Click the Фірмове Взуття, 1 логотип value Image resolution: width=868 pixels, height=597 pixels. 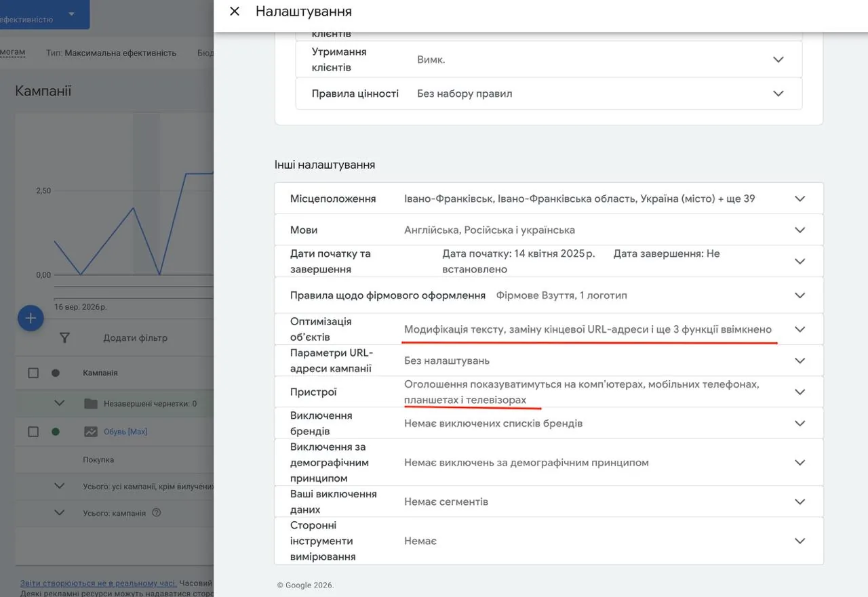point(561,295)
